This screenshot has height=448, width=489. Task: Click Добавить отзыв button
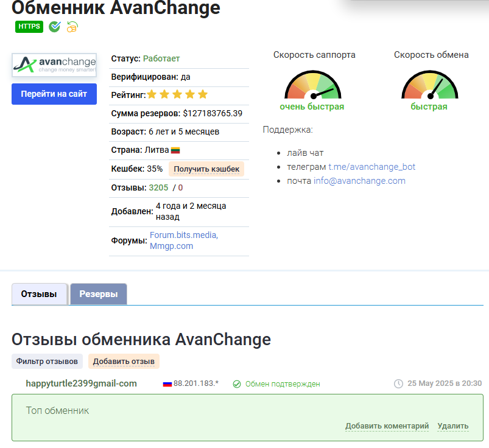pyautogui.click(x=124, y=362)
